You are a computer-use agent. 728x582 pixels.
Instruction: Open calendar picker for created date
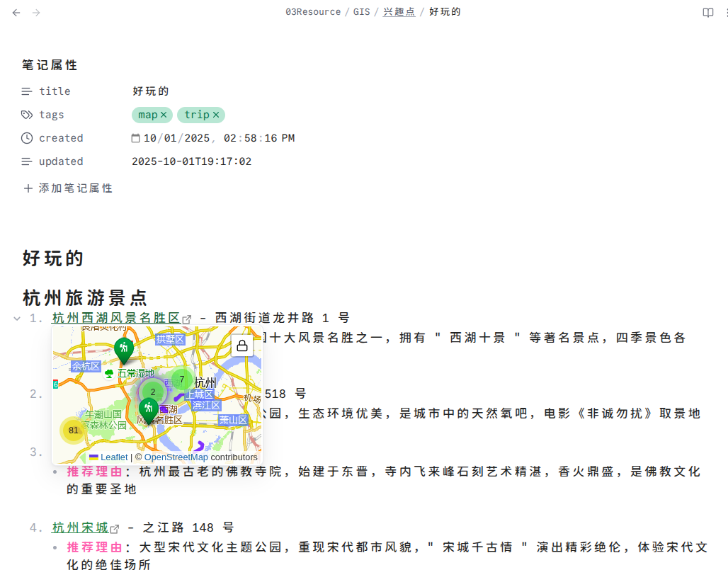tap(136, 138)
